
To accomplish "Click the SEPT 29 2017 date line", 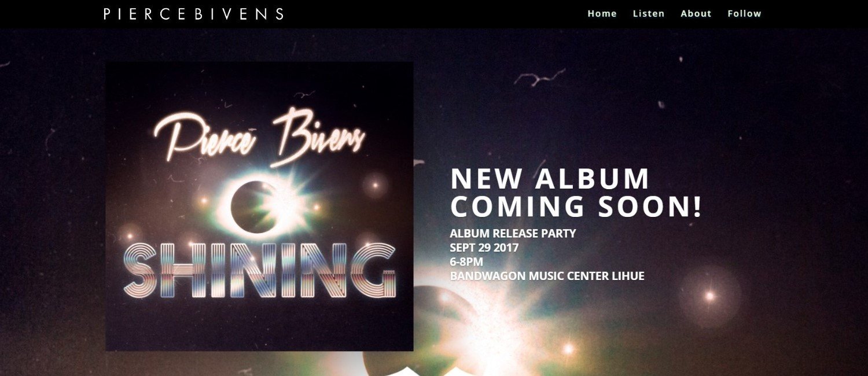I will tap(484, 248).
